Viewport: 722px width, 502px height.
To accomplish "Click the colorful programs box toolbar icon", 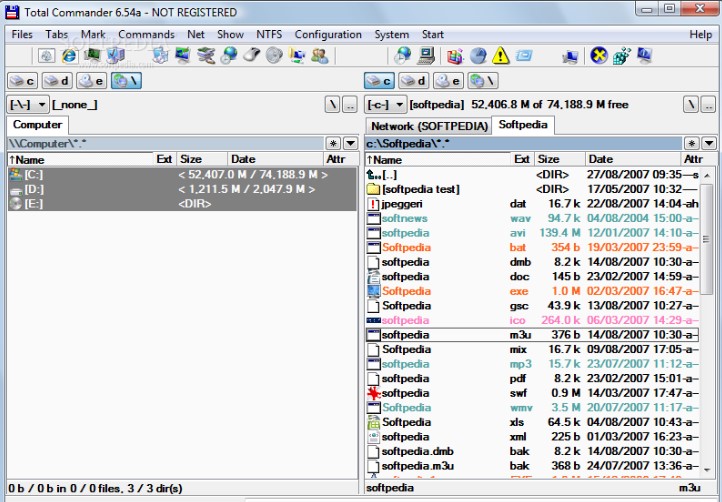I will tap(455, 56).
